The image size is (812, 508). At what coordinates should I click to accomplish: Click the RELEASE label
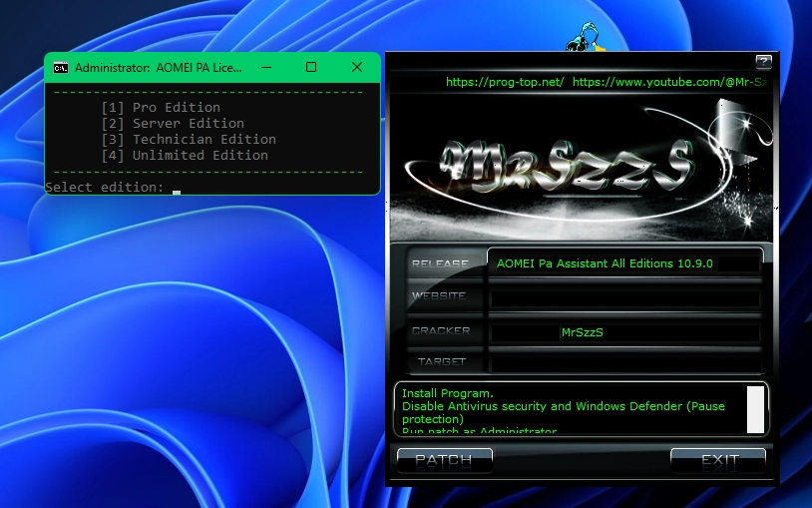[440, 263]
